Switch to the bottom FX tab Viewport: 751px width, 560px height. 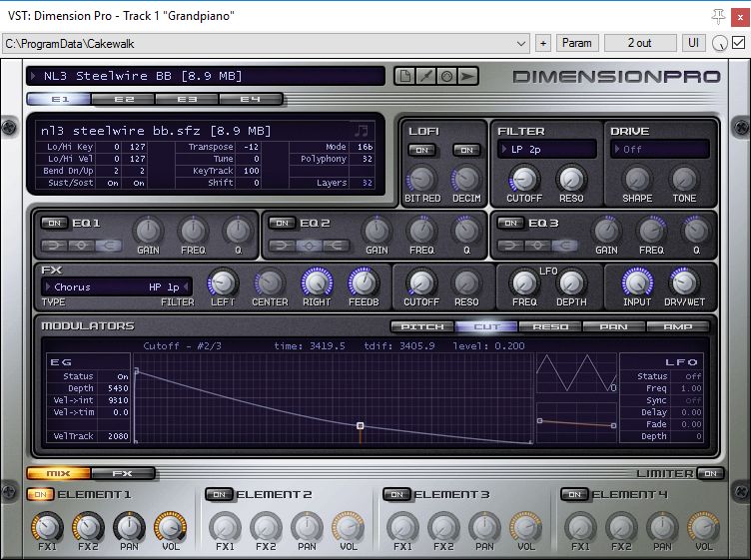point(123,473)
